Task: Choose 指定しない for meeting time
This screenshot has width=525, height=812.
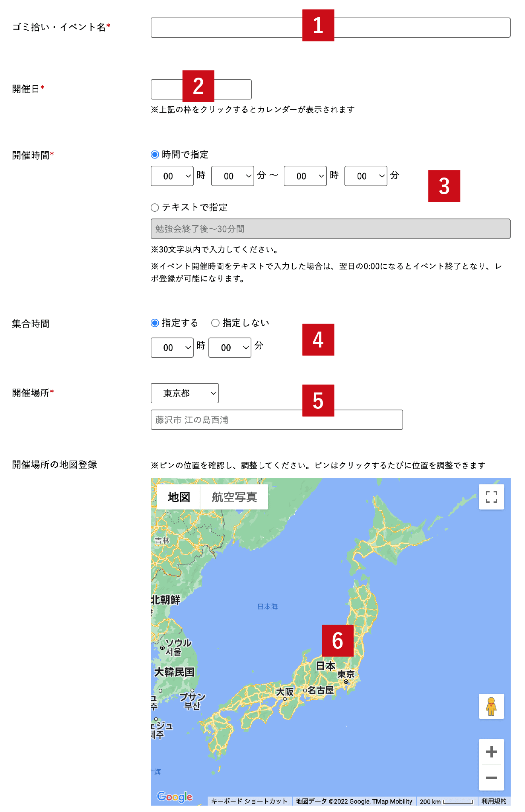Action: 215,323
